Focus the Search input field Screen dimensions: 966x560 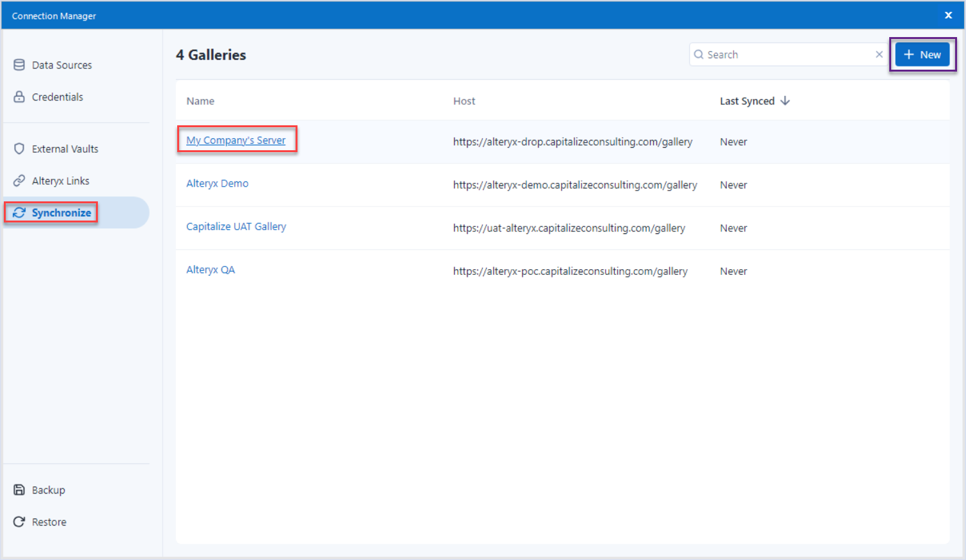pyautogui.click(x=788, y=54)
